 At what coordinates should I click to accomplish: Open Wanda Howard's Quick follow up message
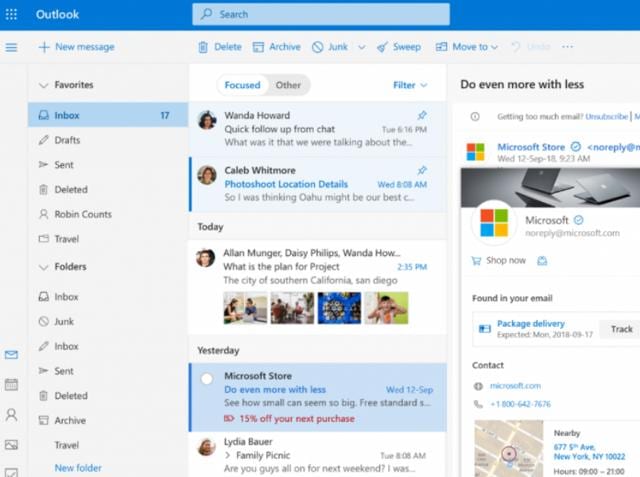tap(318, 129)
